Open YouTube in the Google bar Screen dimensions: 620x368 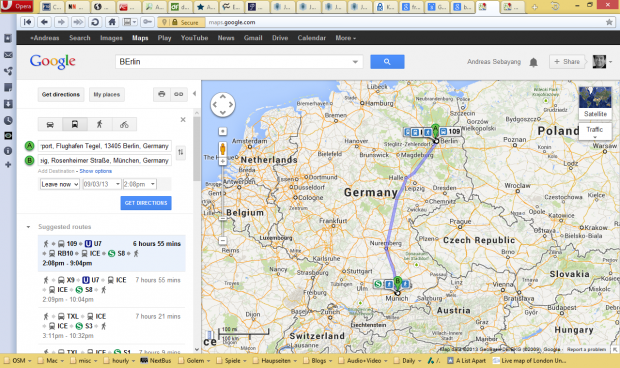tap(194, 38)
